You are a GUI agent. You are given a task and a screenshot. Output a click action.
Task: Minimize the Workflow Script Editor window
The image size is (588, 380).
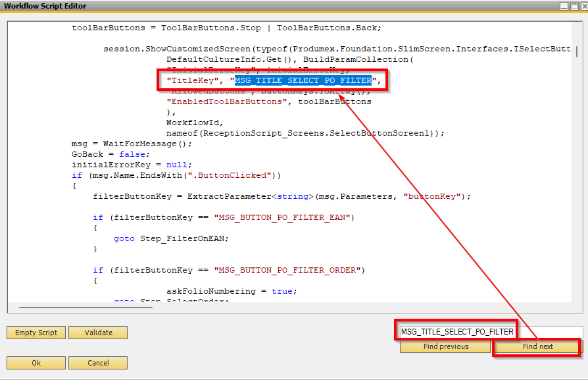tap(564, 6)
